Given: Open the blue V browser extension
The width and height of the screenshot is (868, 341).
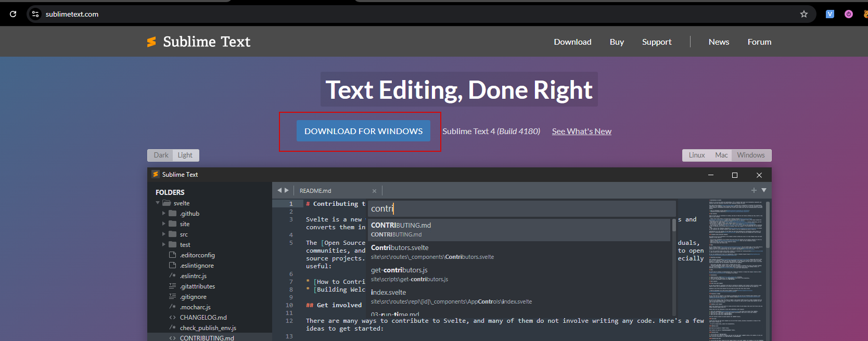Looking at the screenshot, I should click(830, 14).
